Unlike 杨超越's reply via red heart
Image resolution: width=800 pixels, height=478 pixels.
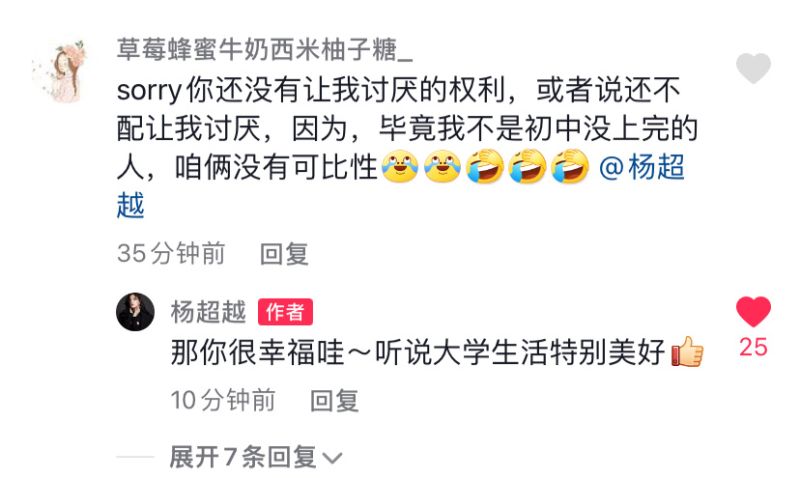click(753, 312)
